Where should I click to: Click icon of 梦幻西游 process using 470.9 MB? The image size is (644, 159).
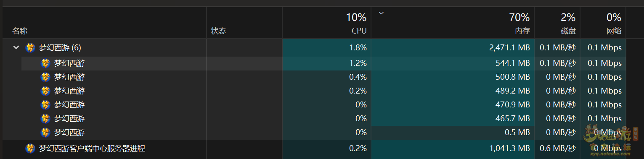pyautogui.click(x=45, y=105)
